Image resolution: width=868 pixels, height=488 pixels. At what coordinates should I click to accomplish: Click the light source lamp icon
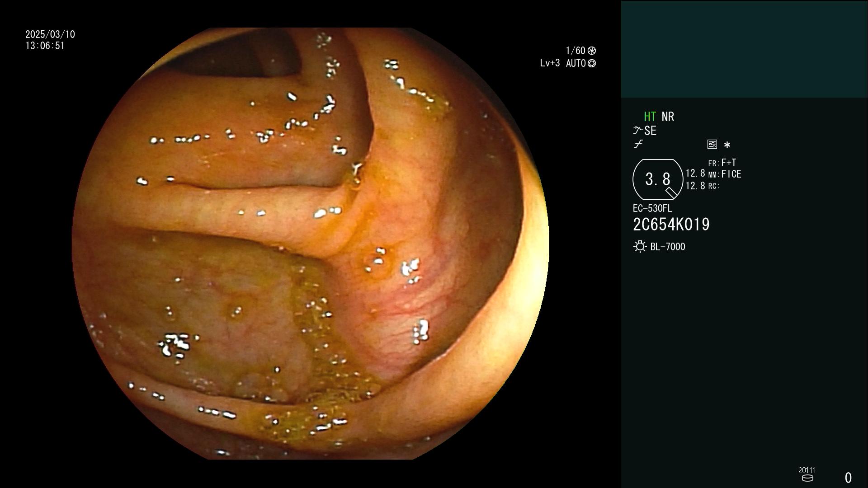pos(640,247)
